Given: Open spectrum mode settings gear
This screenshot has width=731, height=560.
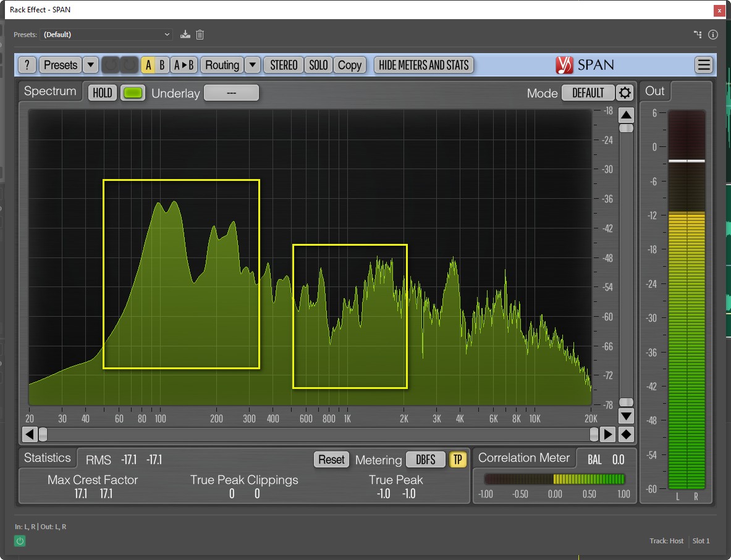Looking at the screenshot, I should [x=625, y=93].
